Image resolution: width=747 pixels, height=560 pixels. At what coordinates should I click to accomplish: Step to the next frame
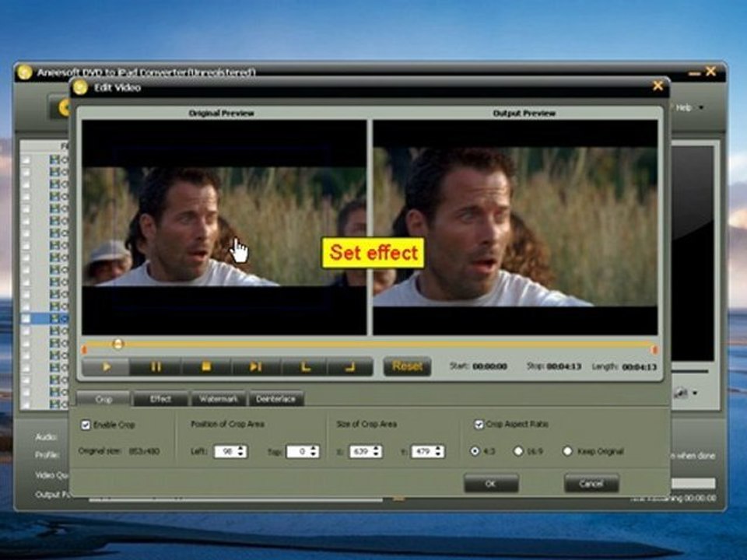click(255, 366)
